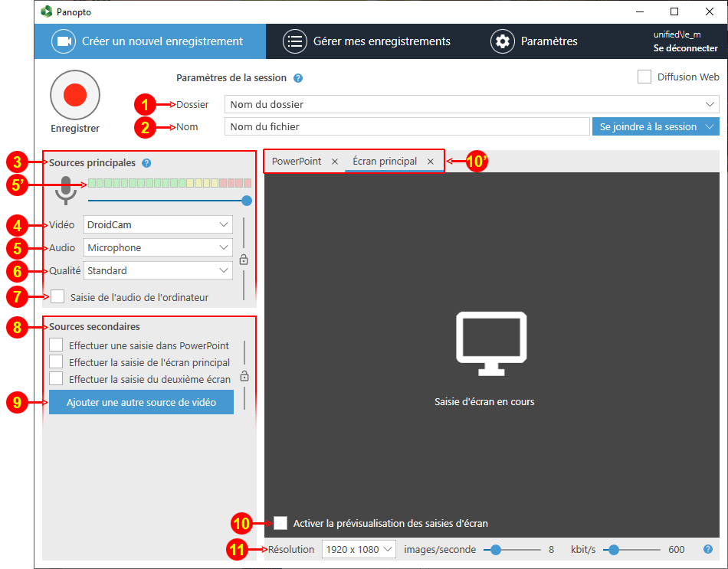Click the gear icon beside Paramètres
728x569 pixels.
pyautogui.click(x=503, y=41)
